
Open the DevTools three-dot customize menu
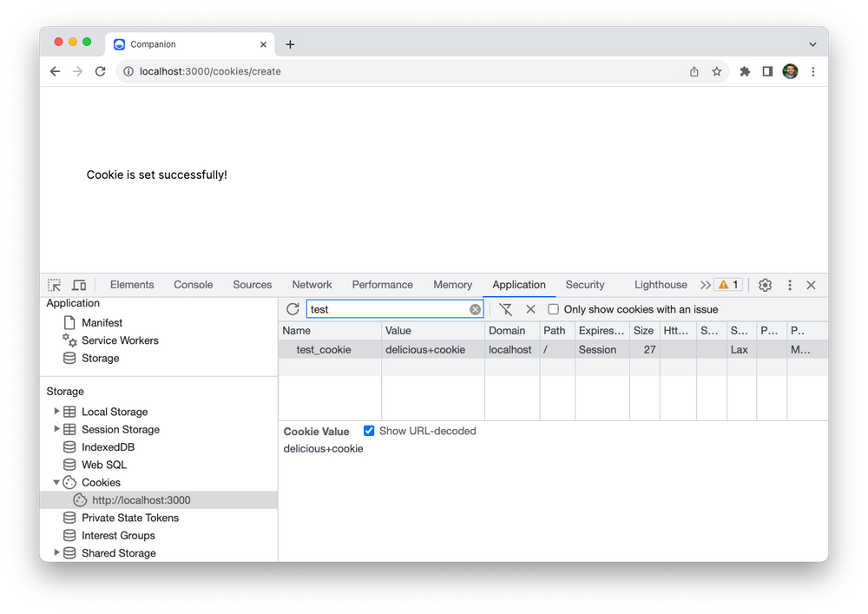(x=789, y=284)
